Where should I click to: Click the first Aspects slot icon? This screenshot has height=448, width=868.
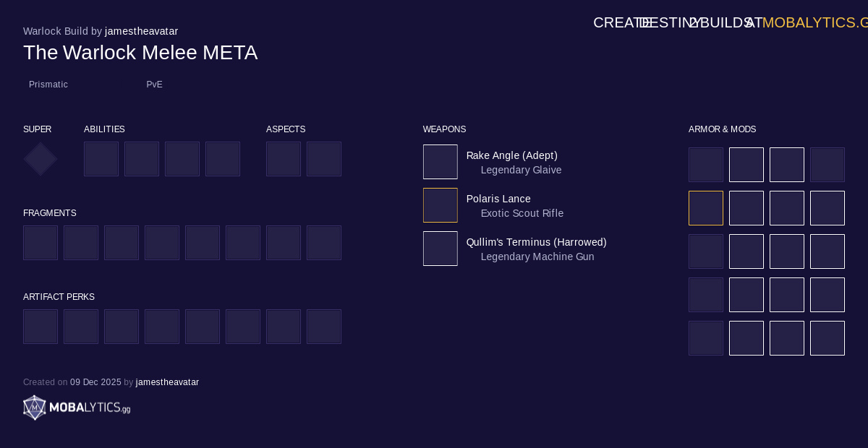pyautogui.click(x=284, y=159)
